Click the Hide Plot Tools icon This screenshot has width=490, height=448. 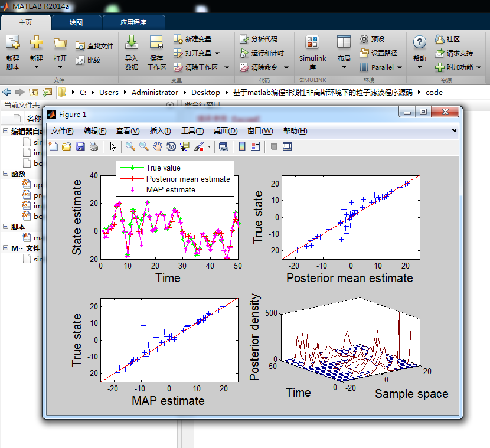point(274,146)
